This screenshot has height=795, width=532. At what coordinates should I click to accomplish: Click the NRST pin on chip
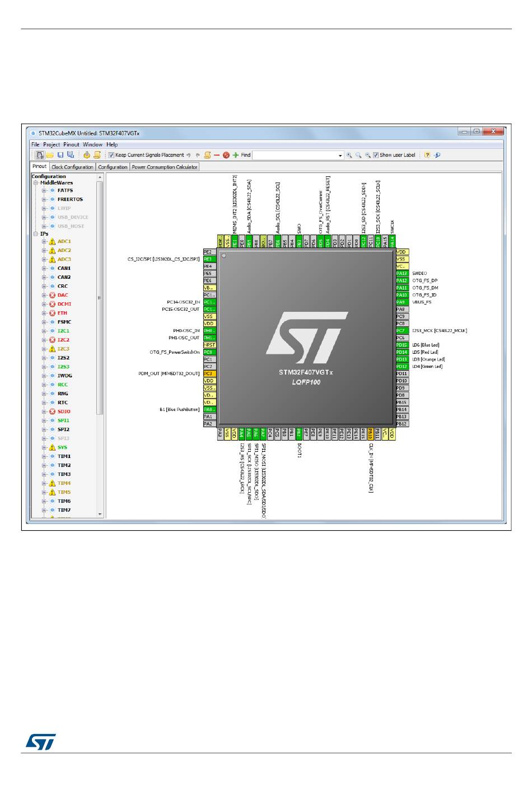click(209, 345)
